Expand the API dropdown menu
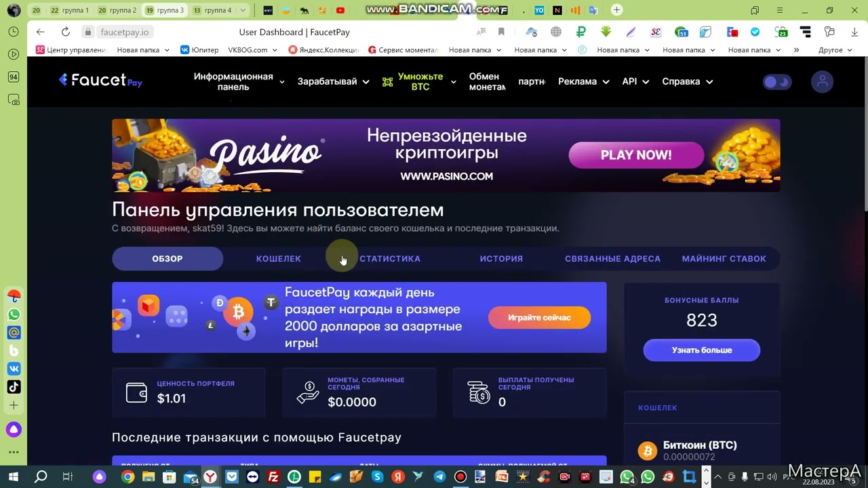 click(635, 81)
